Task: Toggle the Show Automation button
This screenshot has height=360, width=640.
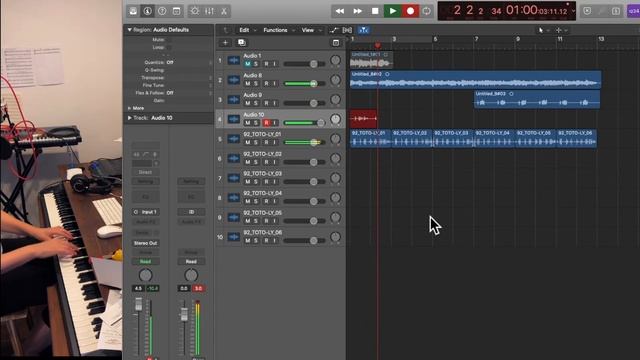Action: (334, 30)
